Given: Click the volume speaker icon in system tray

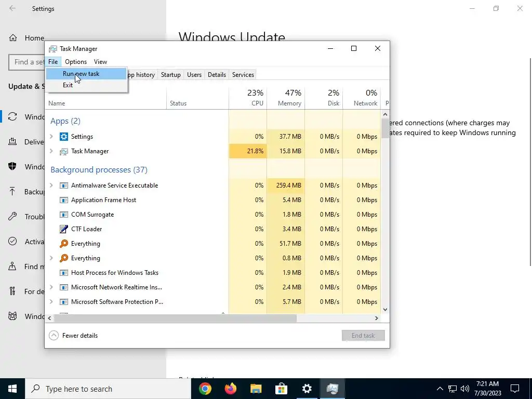Looking at the screenshot, I should pos(465,389).
